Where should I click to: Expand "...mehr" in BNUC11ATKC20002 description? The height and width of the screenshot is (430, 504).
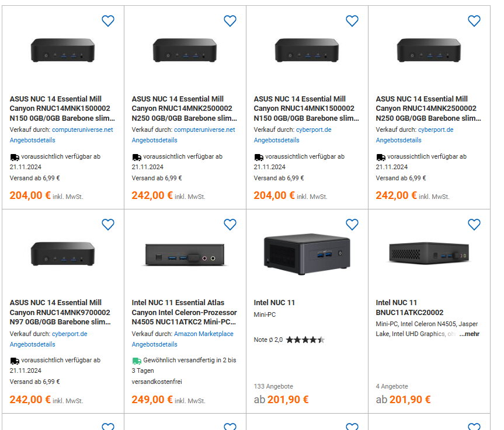pos(469,334)
